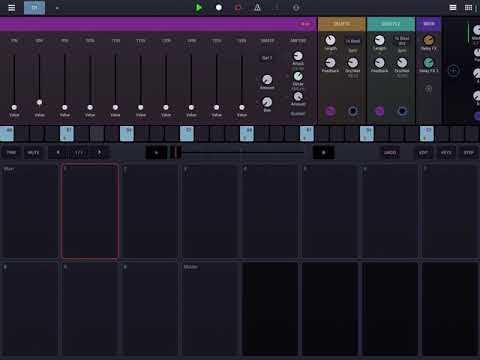Click the UNDO button
The width and height of the screenshot is (480, 360).
point(390,153)
